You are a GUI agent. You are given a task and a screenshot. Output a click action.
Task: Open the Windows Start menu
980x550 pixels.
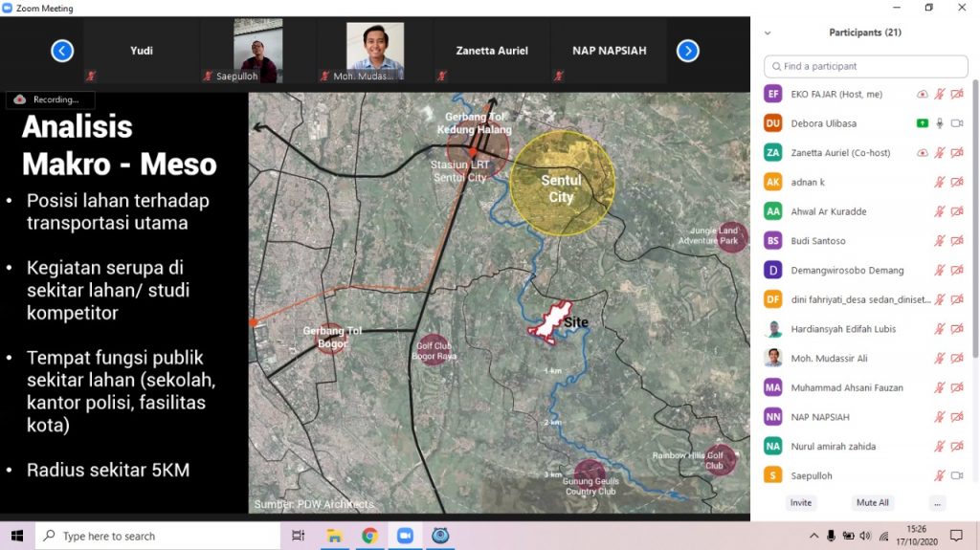(x=17, y=536)
